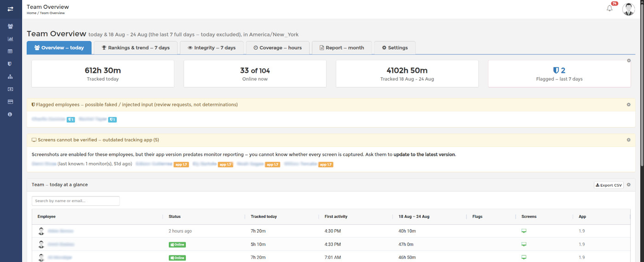The height and width of the screenshot is (262, 644).
Task: Open the table grid sidebar icon
Action: tap(10, 51)
